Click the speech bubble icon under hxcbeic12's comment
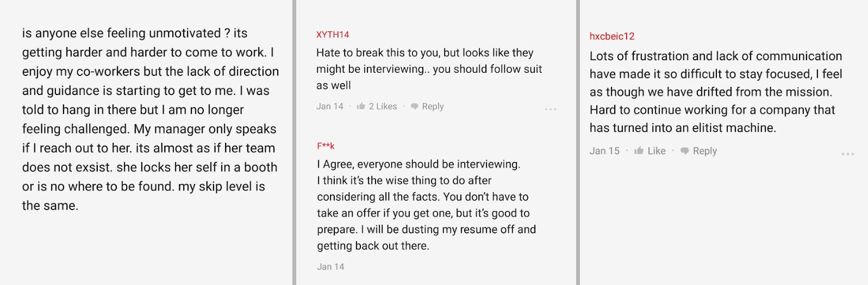 point(685,151)
